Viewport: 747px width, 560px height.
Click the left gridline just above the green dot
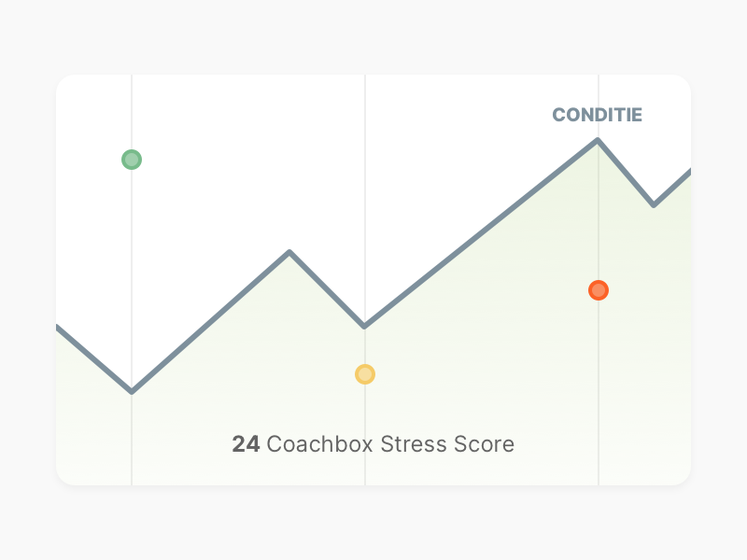click(132, 138)
